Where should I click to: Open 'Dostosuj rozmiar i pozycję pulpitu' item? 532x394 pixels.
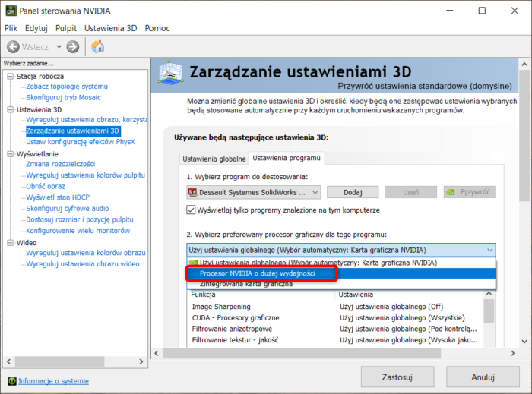tap(80, 219)
